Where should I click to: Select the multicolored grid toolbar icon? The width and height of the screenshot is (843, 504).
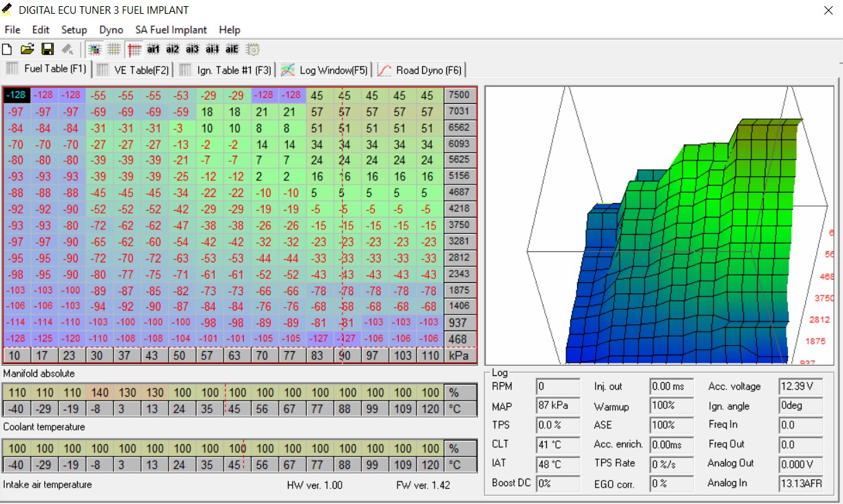click(95, 50)
